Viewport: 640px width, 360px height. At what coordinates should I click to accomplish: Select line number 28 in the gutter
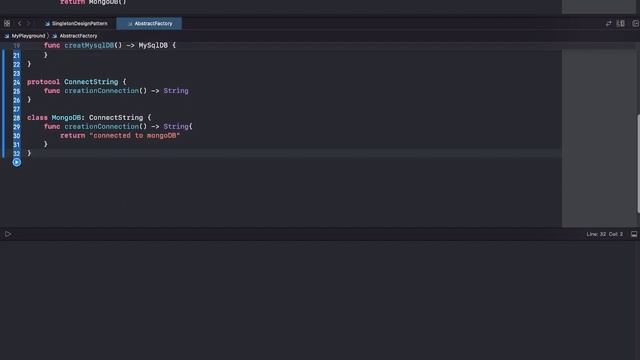[x=16, y=118]
